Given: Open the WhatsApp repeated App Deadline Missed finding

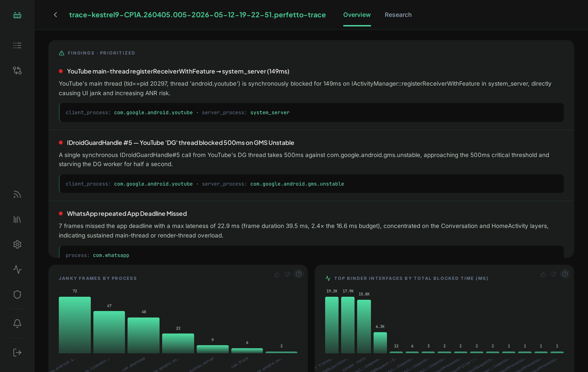Looking at the screenshot, I should (127, 214).
